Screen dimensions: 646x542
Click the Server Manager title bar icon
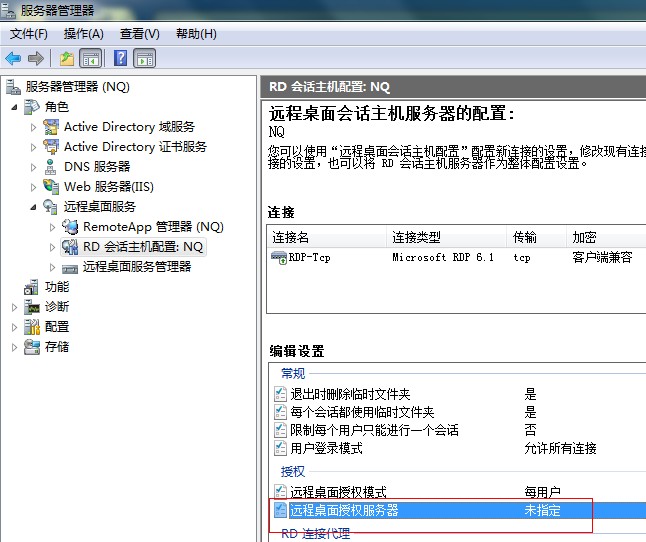click(x=8, y=10)
